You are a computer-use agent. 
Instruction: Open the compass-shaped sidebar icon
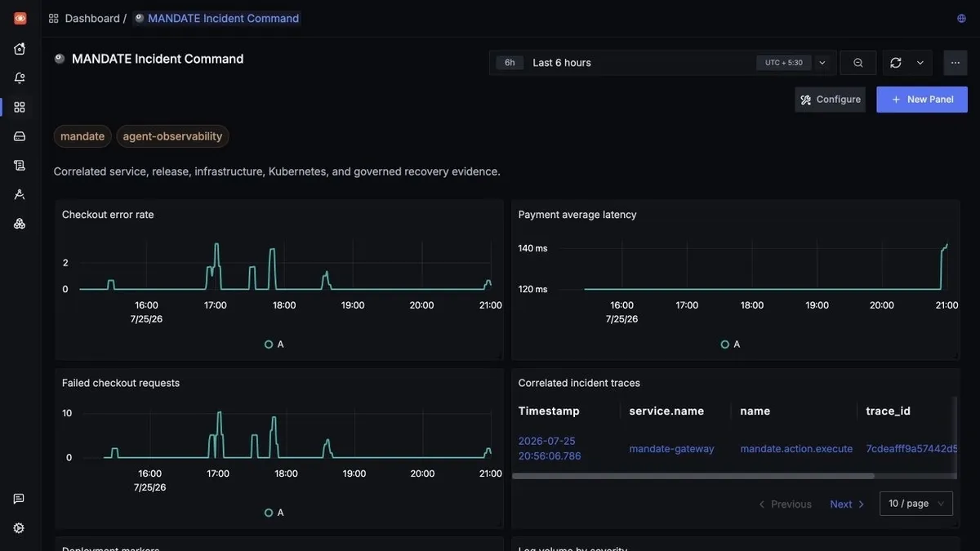(x=20, y=194)
